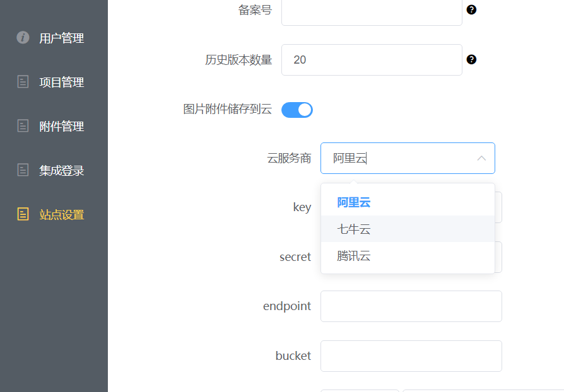Select 腾讯云 from the cloud provider dropdown
The width and height of the screenshot is (564, 392).
(354, 257)
